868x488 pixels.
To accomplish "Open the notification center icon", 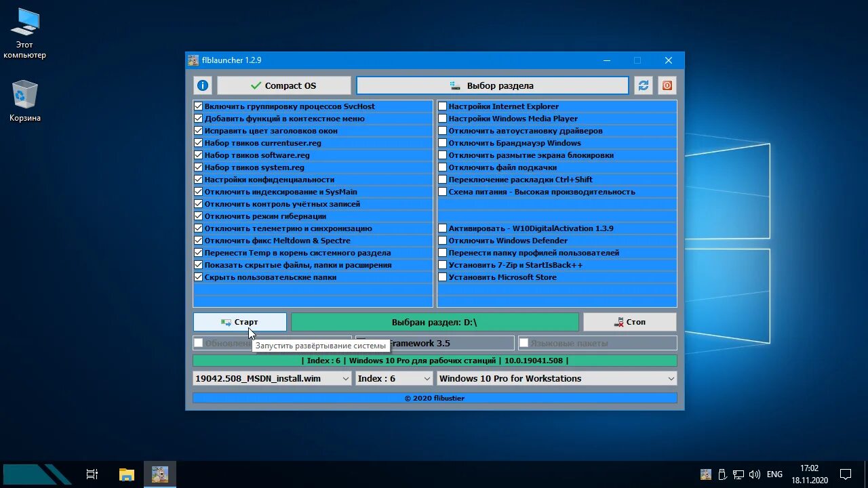I will pos(846,474).
